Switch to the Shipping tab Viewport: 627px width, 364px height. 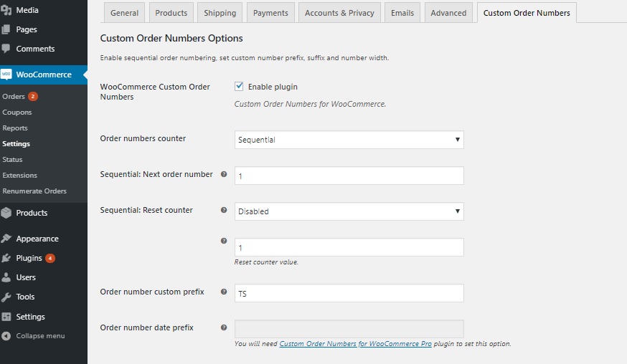pyautogui.click(x=220, y=13)
